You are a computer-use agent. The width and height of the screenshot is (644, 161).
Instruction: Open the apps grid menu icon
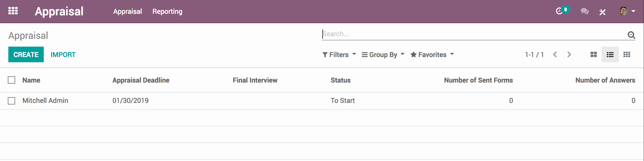coord(13,11)
